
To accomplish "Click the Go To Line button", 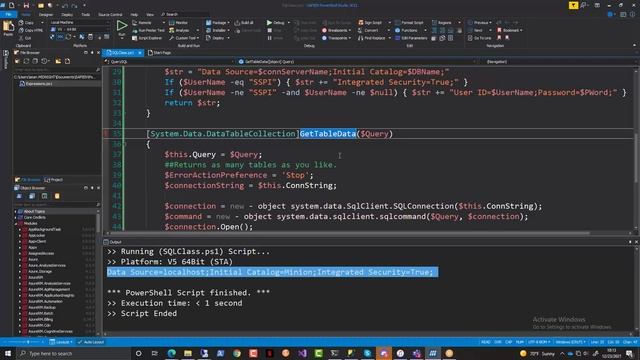I will 479,38.
